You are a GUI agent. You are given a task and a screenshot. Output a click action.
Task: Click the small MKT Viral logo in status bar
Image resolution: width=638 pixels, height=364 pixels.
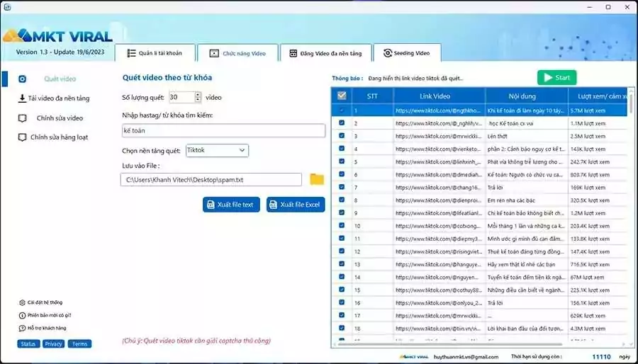(414, 357)
